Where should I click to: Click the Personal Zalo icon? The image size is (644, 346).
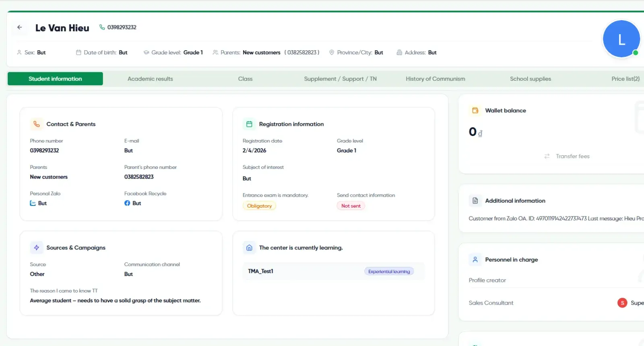33,203
